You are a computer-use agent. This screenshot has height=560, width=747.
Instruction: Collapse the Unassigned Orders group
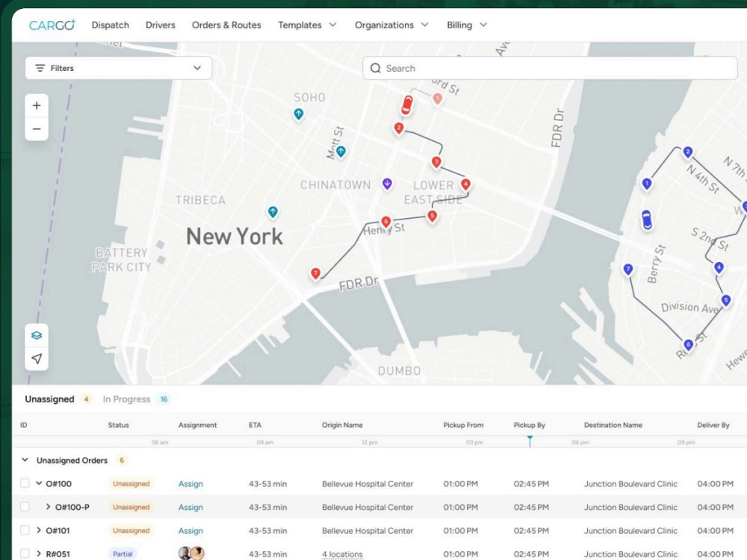click(25, 460)
